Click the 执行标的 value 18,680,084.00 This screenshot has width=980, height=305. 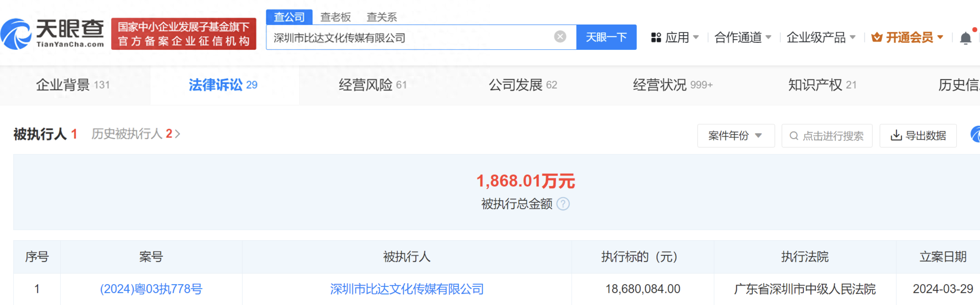point(643,289)
